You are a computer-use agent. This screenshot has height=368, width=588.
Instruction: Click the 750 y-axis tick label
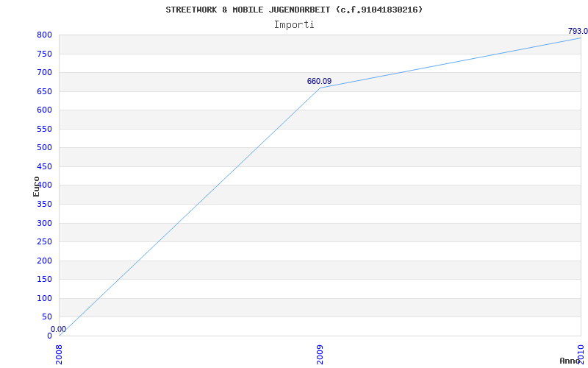44,54
